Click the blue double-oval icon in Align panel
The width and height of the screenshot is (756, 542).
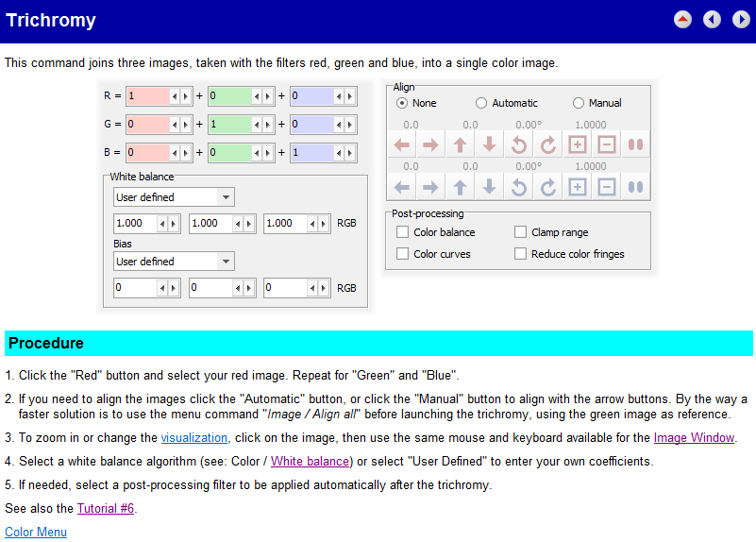pos(635,187)
